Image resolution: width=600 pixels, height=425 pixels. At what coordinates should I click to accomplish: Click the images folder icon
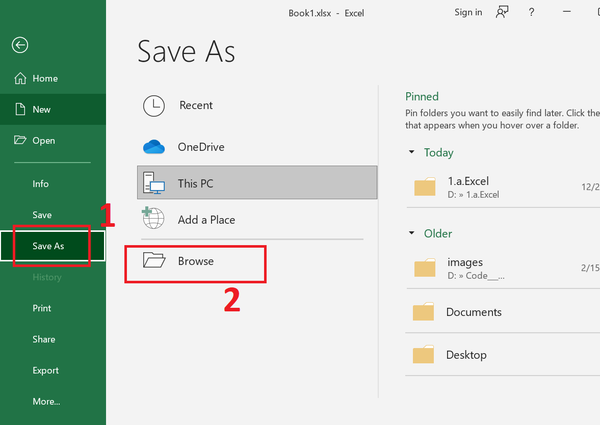[x=425, y=267]
